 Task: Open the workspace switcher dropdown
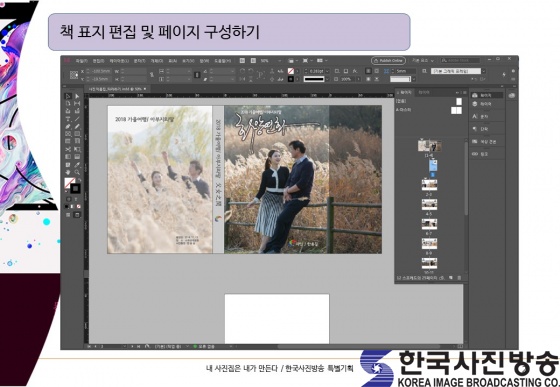click(x=423, y=61)
